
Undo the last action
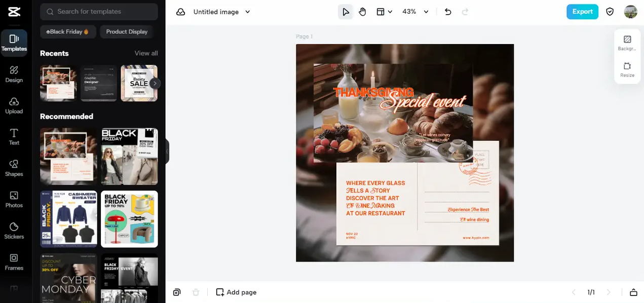448,12
